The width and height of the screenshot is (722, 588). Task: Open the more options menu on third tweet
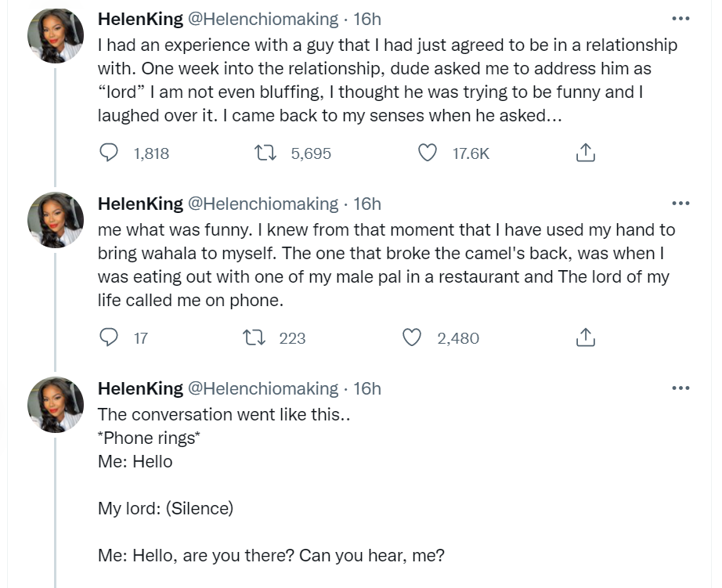(x=680, y=387)
